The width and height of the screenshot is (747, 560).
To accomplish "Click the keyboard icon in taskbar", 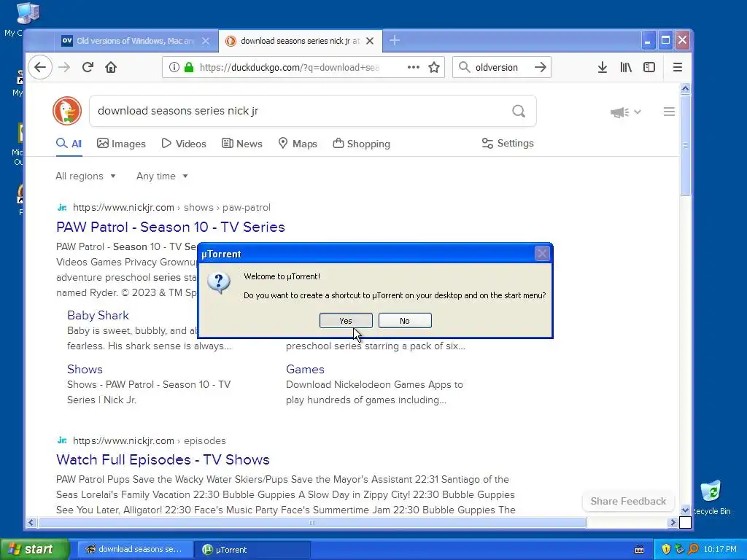I will click(639, 550).
